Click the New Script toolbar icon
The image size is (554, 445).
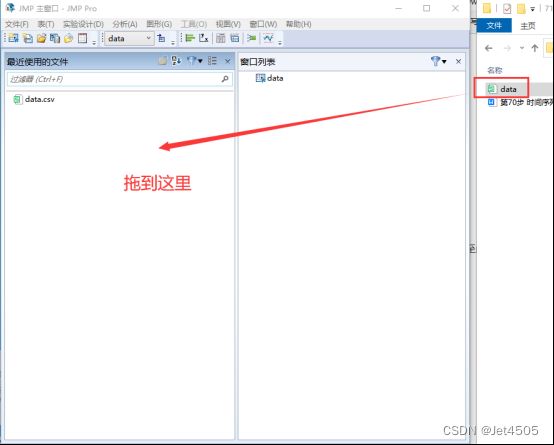pyautogui.click(x=28, y=38)
